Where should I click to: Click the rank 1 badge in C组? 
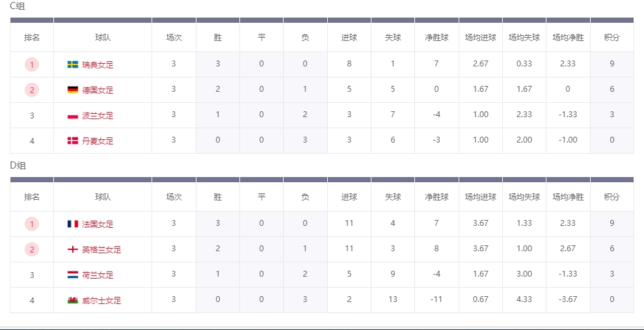[x=32, y=64]
